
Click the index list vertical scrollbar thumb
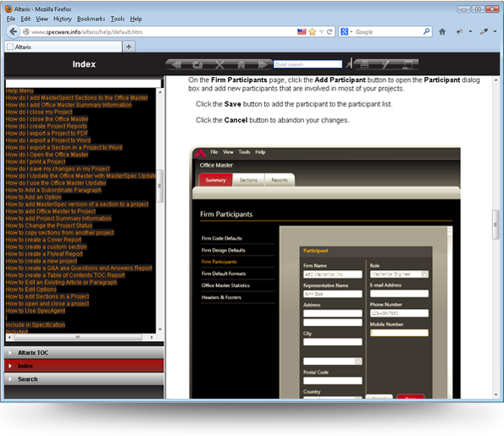click(160, 185)
